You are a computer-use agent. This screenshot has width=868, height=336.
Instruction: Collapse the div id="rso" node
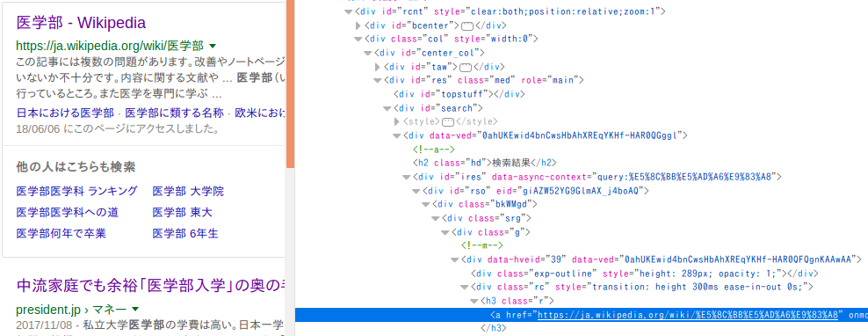[x=416, y=191]
